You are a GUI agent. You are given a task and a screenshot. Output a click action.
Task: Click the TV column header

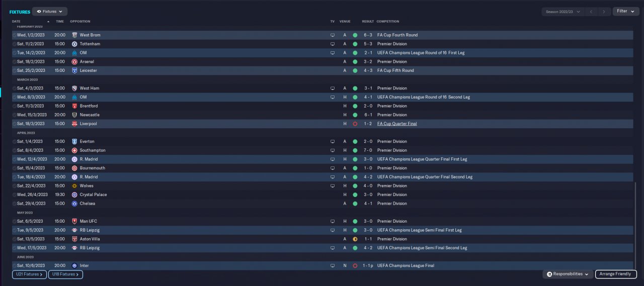pyautogui.click(x=332, y=22)
